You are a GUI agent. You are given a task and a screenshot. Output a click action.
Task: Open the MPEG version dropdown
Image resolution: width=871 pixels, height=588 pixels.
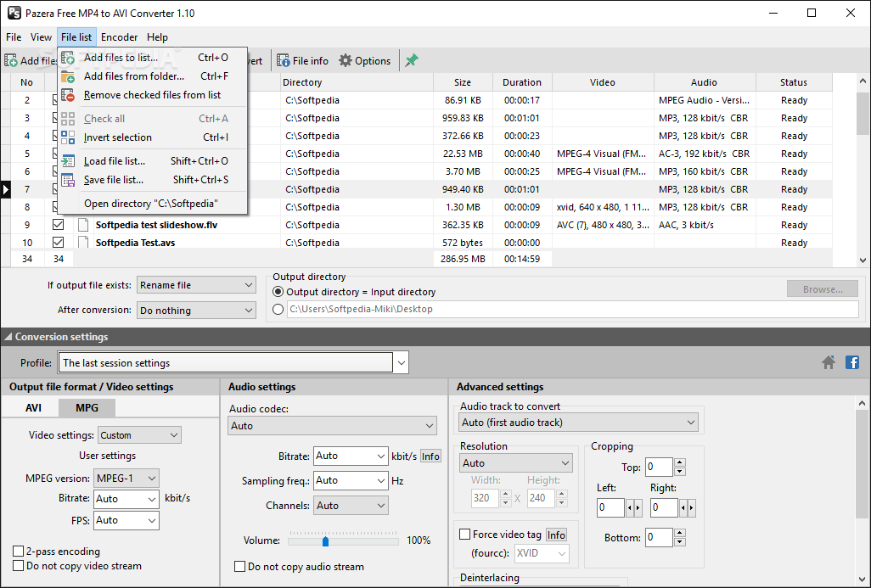pos(126,478)
